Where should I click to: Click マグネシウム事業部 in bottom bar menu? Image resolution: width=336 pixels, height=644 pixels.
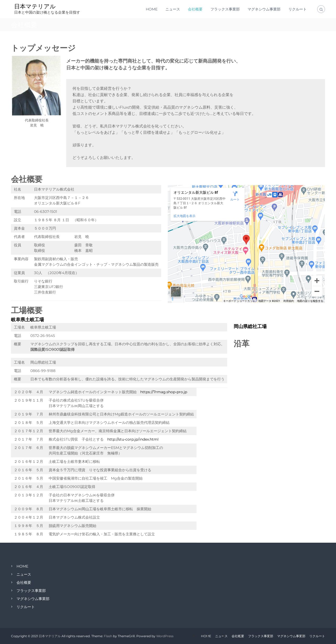291,636
